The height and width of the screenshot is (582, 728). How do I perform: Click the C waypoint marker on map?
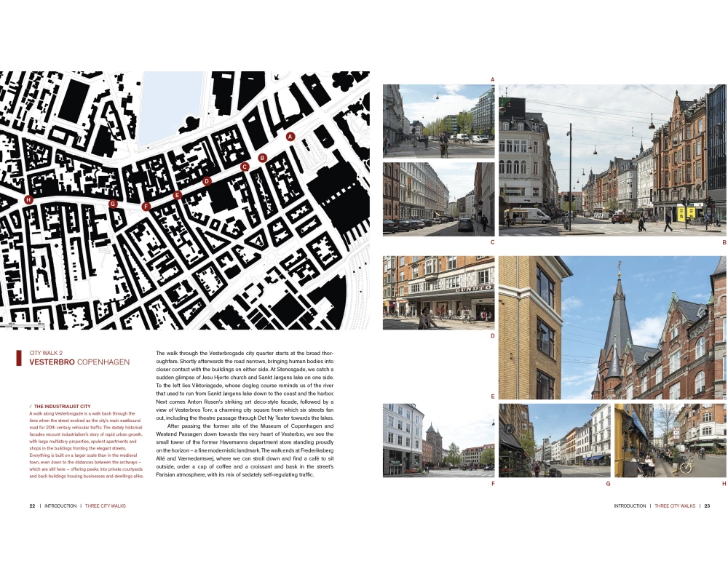[x=245, y=167]
